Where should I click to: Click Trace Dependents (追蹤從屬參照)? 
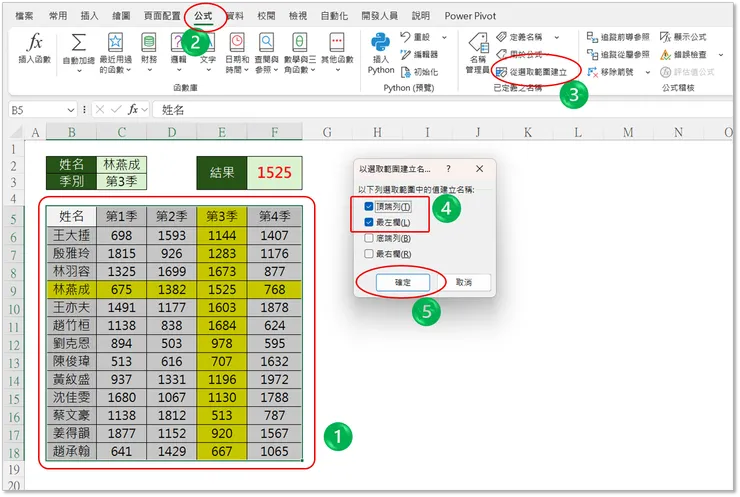(618, 54)
